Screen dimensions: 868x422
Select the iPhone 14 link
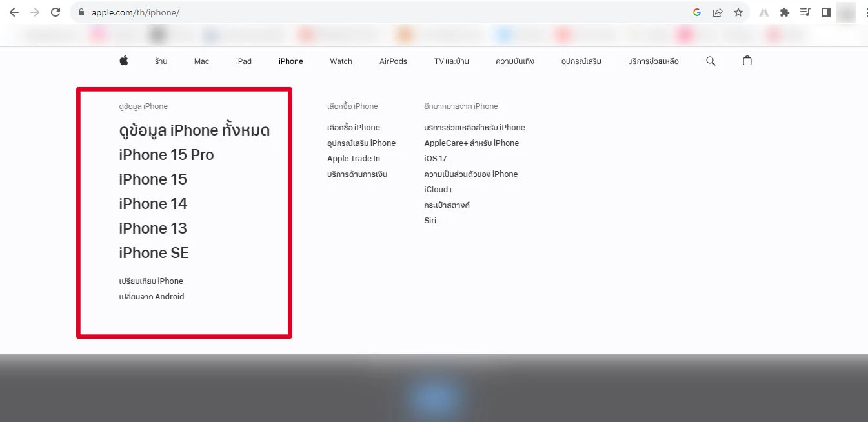153,204
